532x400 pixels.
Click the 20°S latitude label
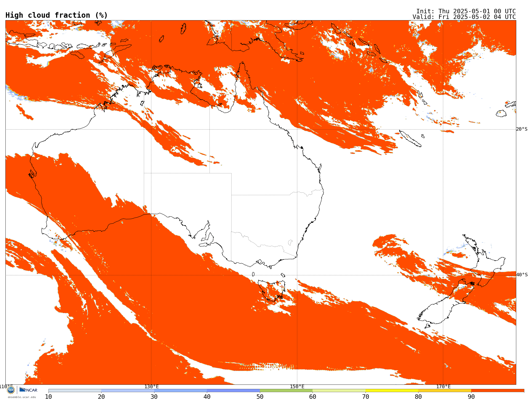[x=522, y=129]
